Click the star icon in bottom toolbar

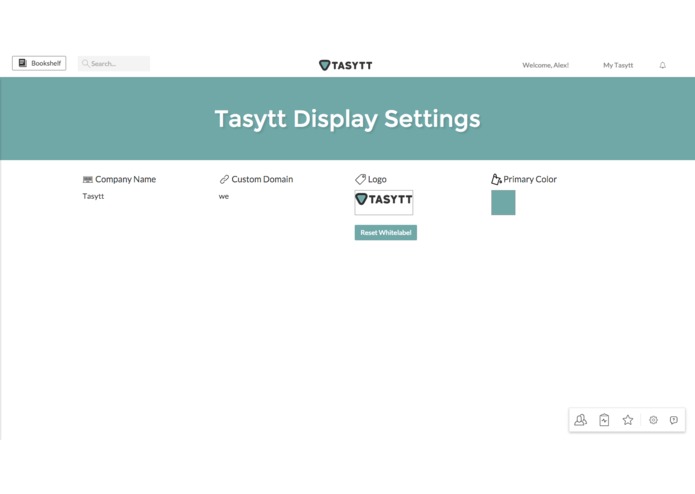pyautogui.click(x=628, y=420)
